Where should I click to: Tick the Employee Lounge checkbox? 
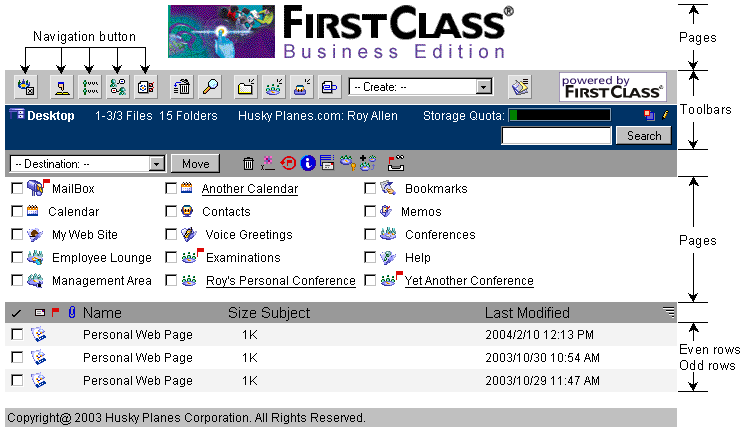(x=17, y=257)
